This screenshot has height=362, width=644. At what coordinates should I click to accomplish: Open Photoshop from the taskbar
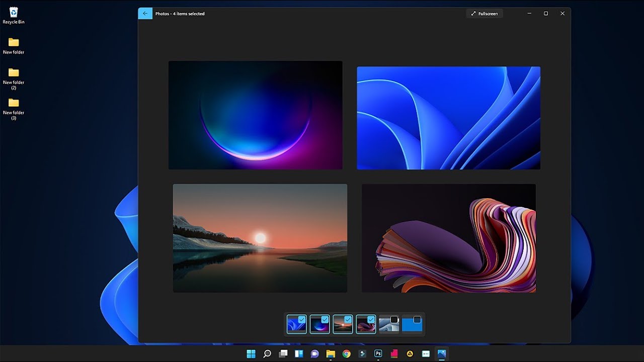[x=378, y=353]
